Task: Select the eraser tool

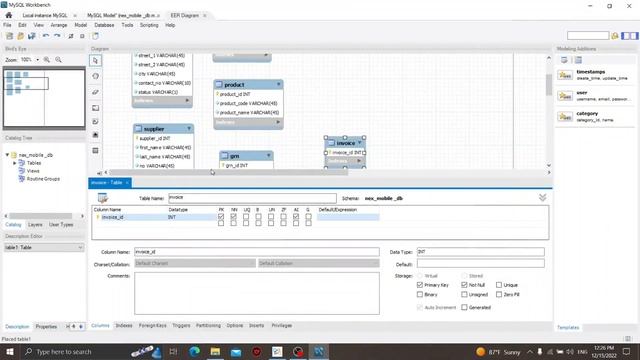Action: coord(95,92)
